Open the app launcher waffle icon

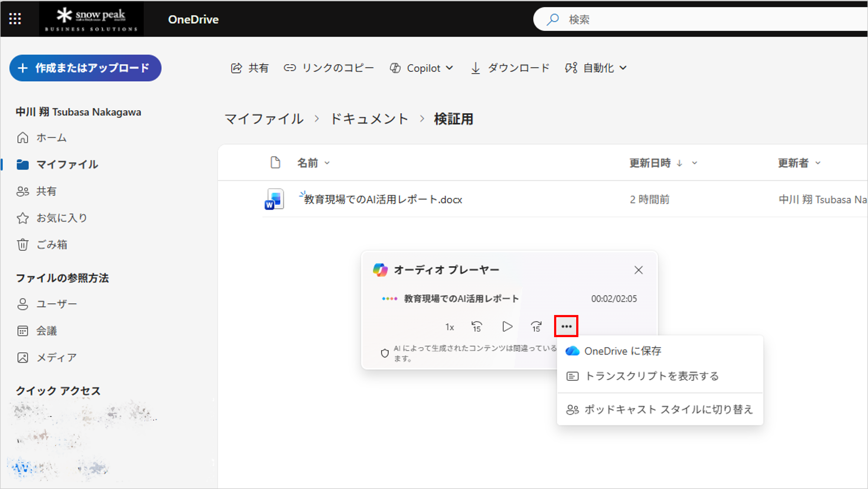(15, 19)
